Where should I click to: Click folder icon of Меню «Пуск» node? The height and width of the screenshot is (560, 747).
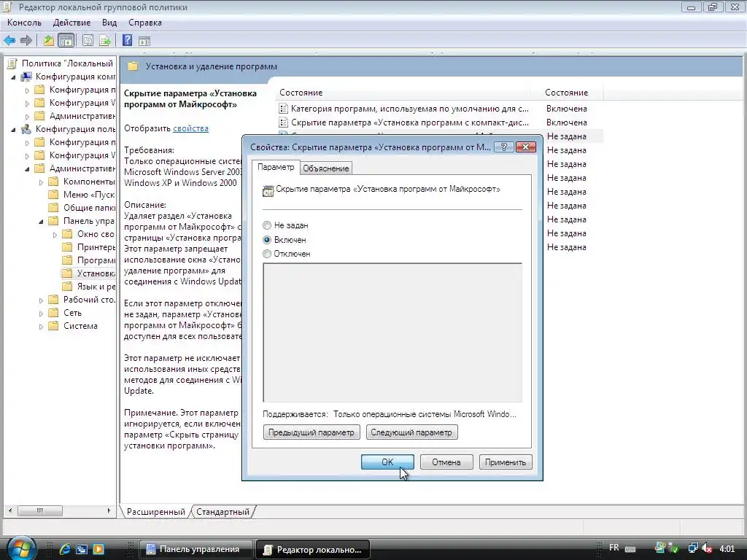[x=54, y=194]
